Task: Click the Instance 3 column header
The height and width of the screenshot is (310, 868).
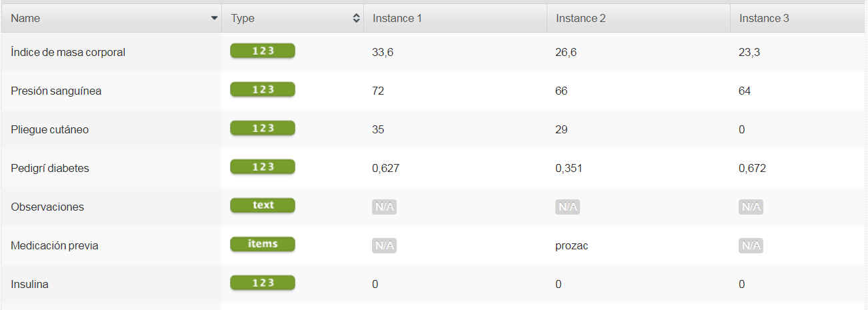Action: (x=799, y=18)
